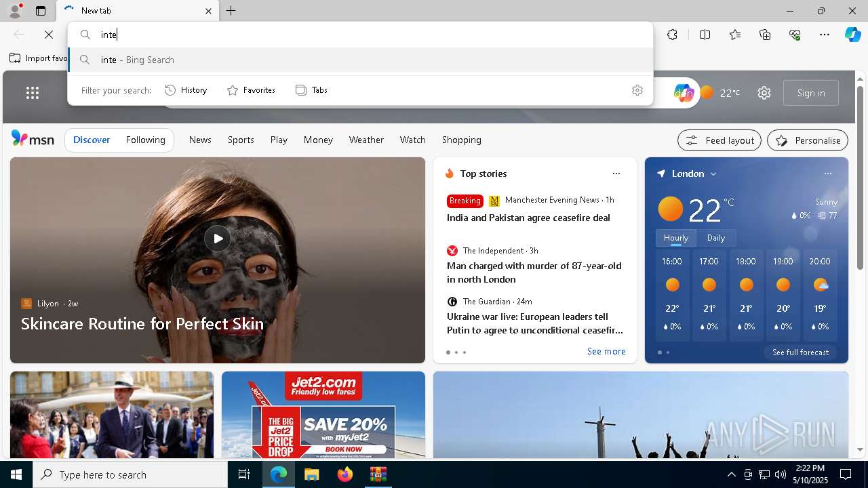The image size is (868, 488).
Task: Open the notification center icon
Action: [846, 474]
